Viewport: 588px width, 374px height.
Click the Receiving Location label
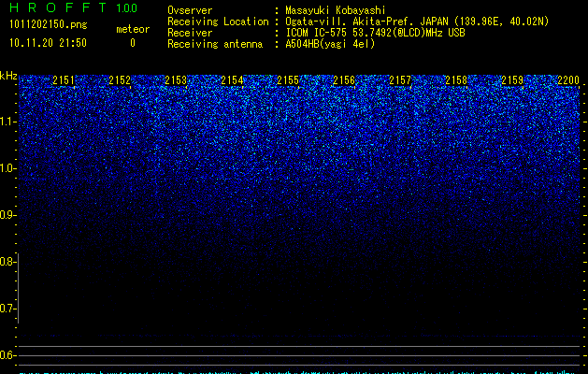[x=218, y=22]
